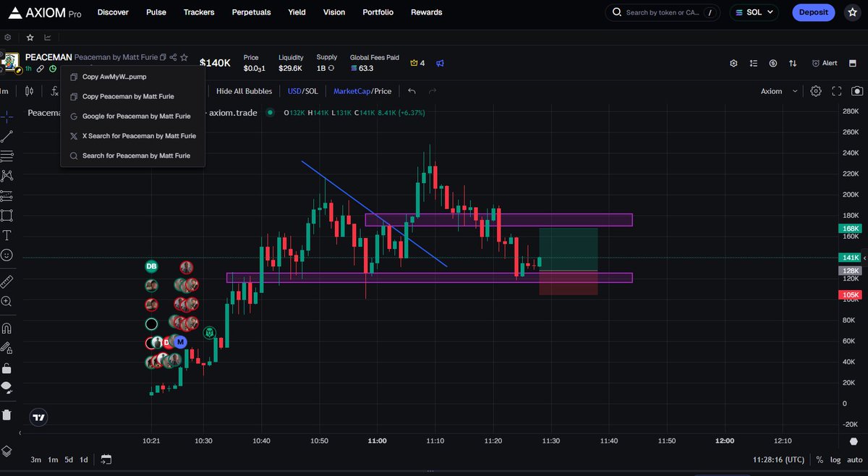Click the TradingView logo badge
Image resolution: width=868 pixels, height=476 pixels.
tap(38, 417)
